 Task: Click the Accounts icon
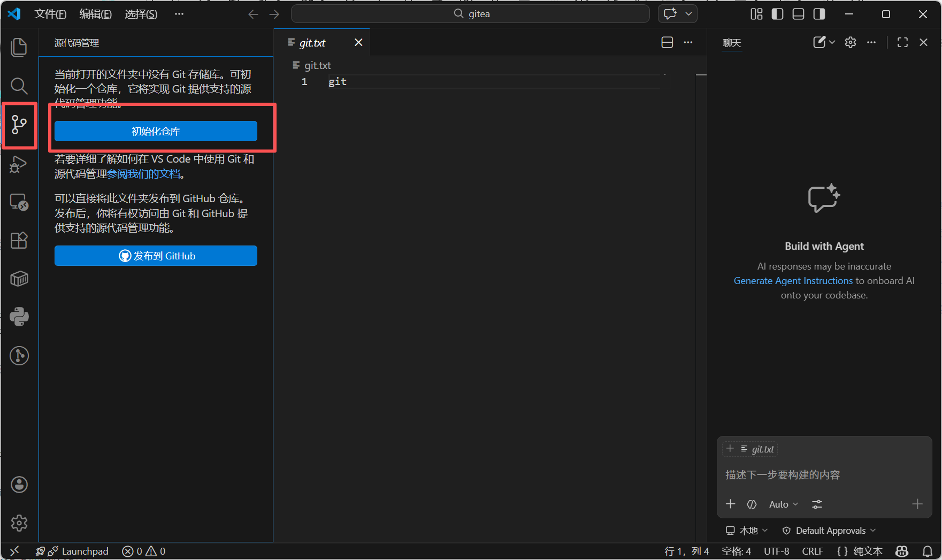pos(19,485)
